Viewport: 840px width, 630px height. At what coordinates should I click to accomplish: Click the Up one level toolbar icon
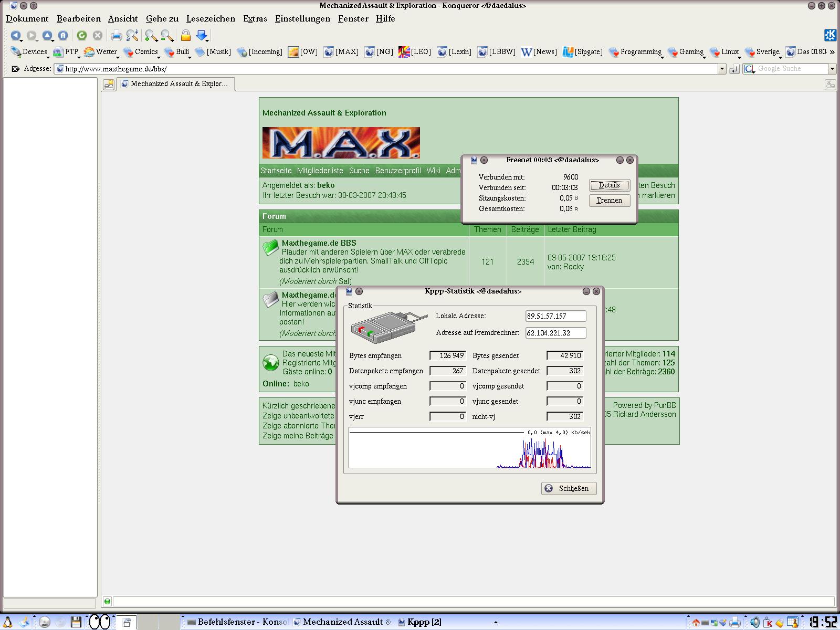(x=47, y=35)
